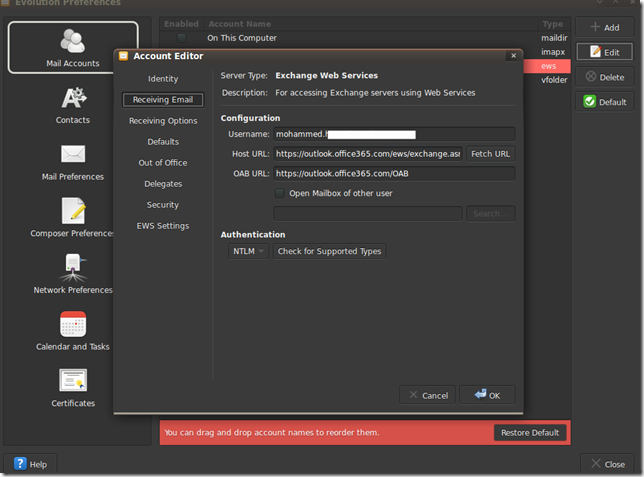Cancel the Account Editor changes

[428, 395]
